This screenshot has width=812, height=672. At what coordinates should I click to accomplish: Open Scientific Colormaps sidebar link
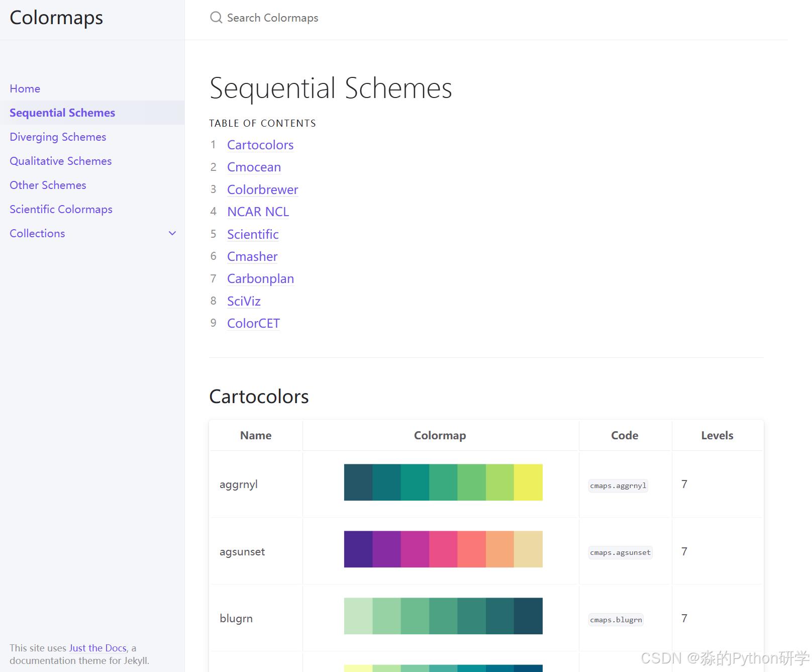coord(61,209)
